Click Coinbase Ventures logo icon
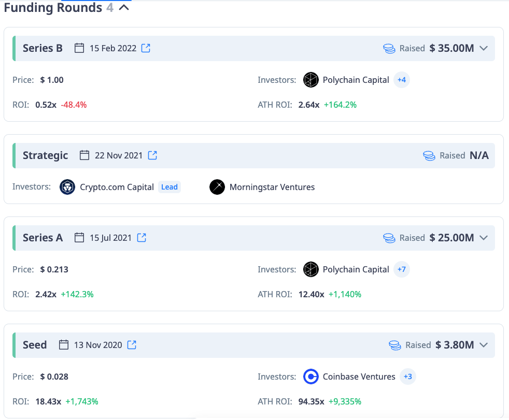 310,376
